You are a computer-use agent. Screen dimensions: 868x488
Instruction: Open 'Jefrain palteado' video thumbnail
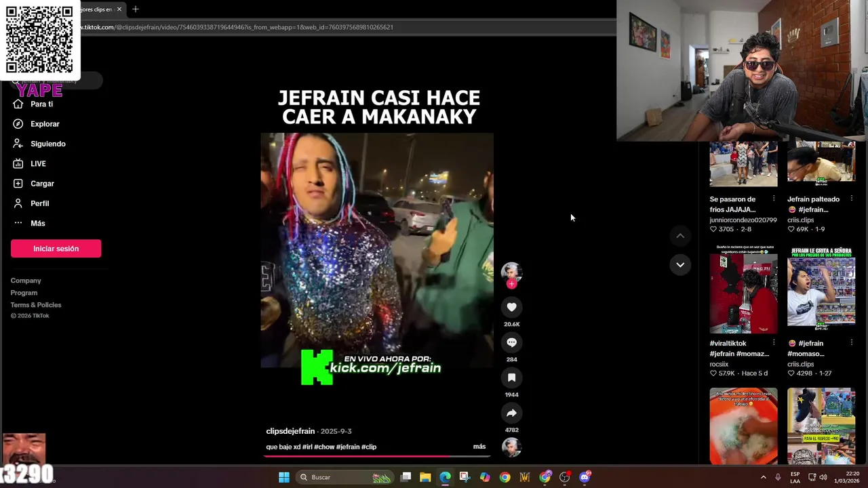pos(821,164)
